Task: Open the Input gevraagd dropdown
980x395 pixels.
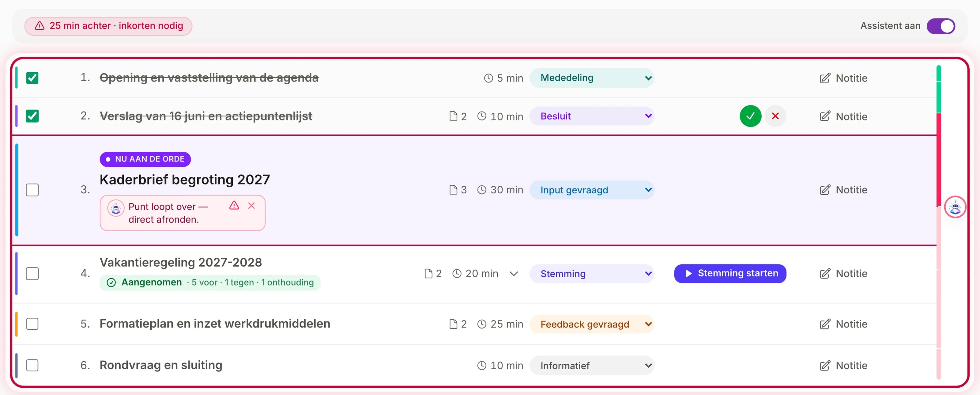Action: pos(592,190)
